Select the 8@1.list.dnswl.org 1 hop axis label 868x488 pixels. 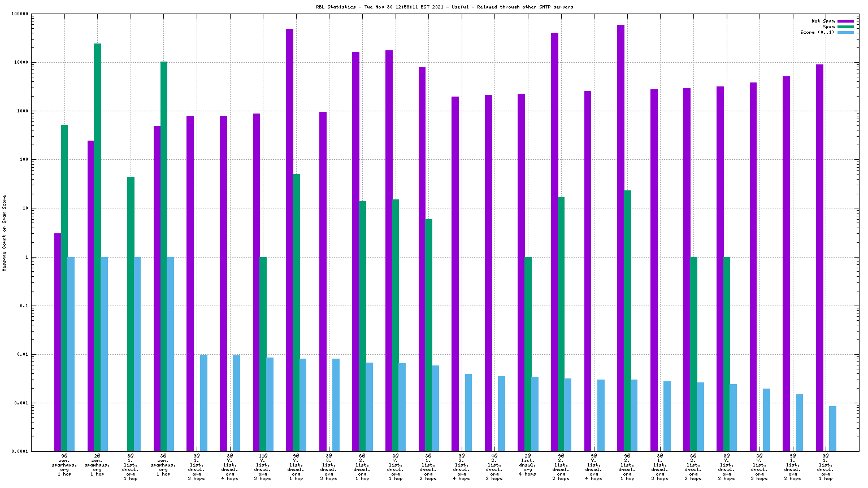click(131, 467)
